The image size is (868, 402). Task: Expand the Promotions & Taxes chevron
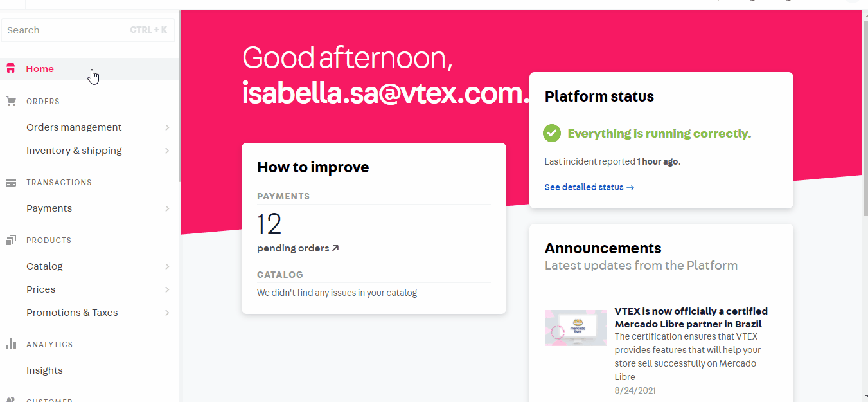point(167,313)
